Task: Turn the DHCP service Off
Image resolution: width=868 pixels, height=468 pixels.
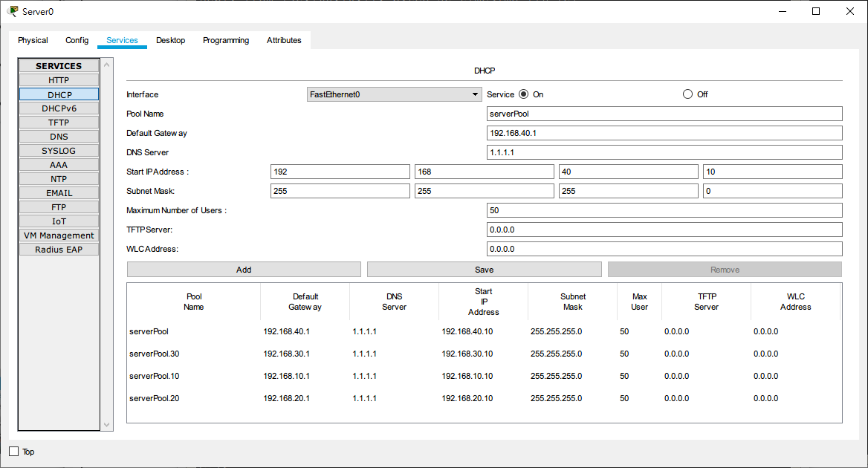Action: tap(687, 94)
